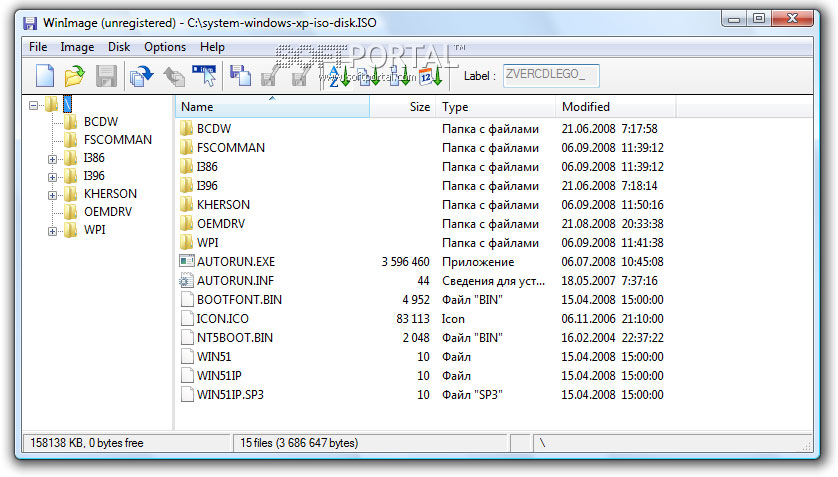The width and height of the screenshot is (838, 477).
Task: Open the Image menu
Action: 77,47
